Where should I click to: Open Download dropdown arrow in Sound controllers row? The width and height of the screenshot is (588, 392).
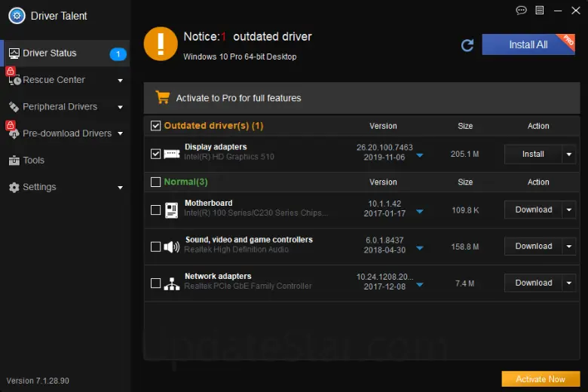click(x=569, y=247)
